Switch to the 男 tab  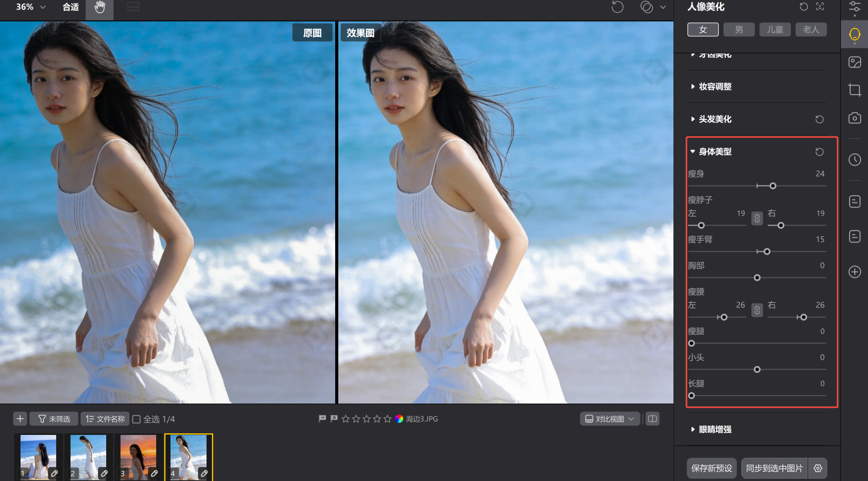(739, 30)
